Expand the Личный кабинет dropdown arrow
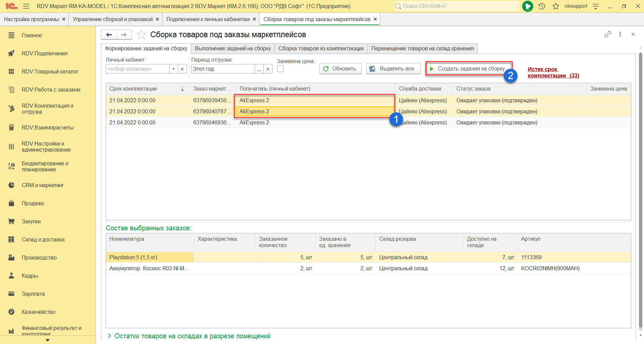644x344 pixels. pyautogui.click(x=174, y=69)
